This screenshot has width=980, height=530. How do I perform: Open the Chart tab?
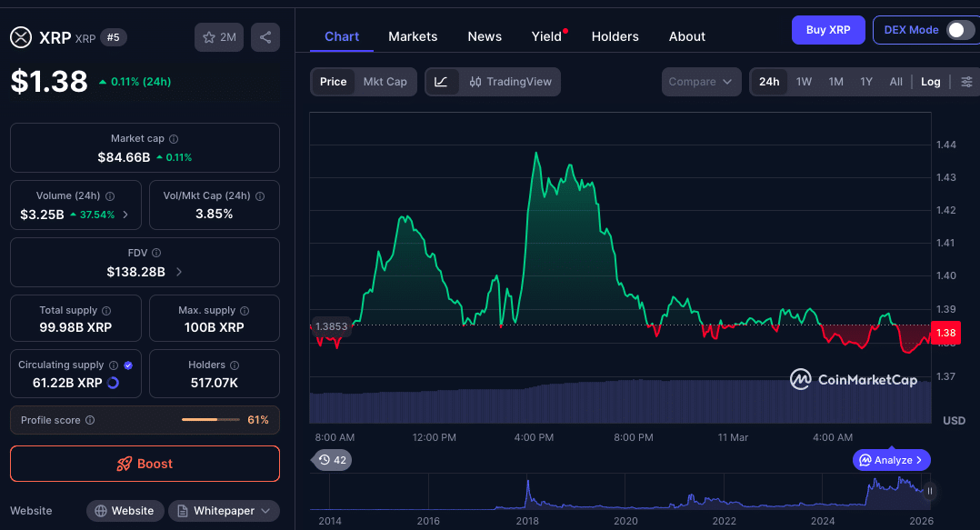tap(342, 37)
